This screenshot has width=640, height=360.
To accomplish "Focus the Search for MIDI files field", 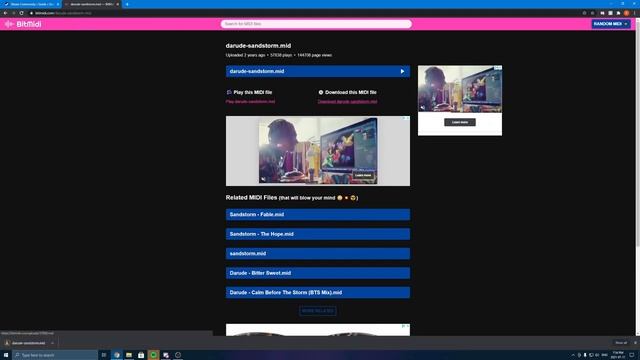I will (x=316, y=24).
